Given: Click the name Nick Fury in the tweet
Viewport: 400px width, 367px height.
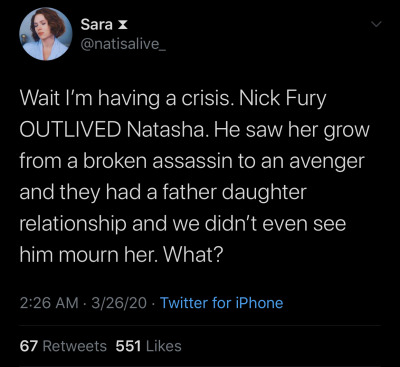Looking at the screenshot, I should [x=283, y=99].
